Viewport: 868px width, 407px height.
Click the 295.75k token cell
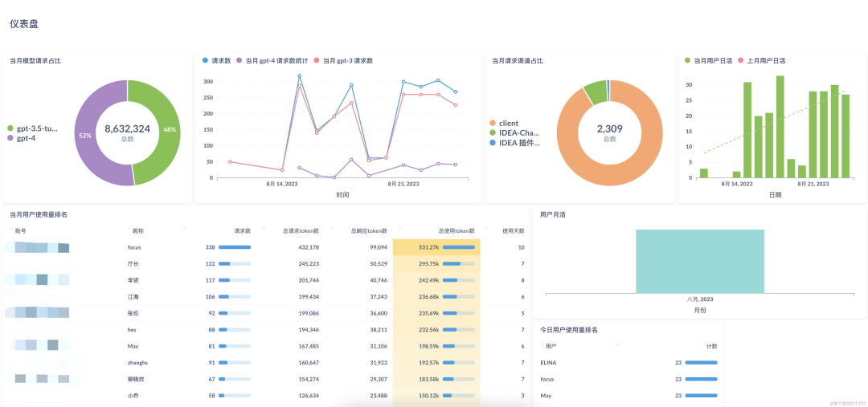tap(436, 264)
